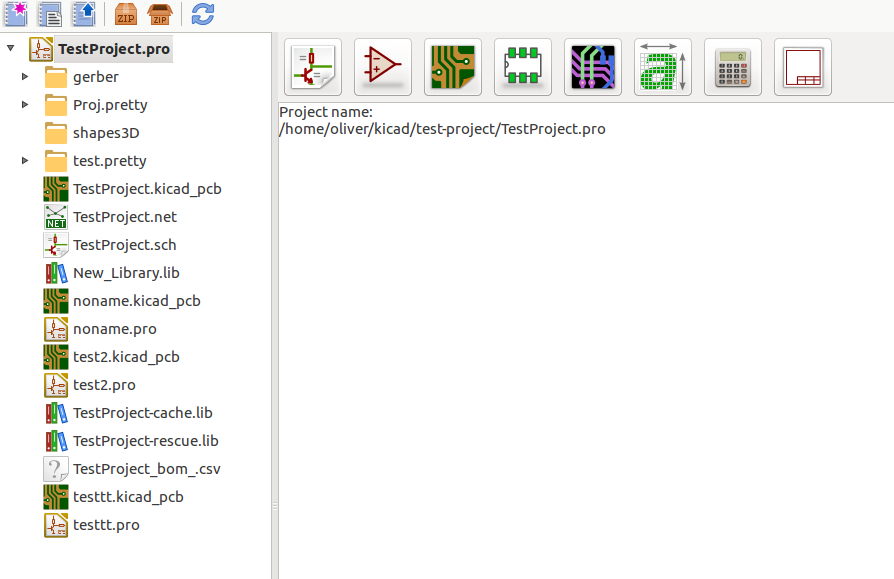Select the Proj.pretty folder row
Viewport: 894px width, 579px height.
(110, 105)
